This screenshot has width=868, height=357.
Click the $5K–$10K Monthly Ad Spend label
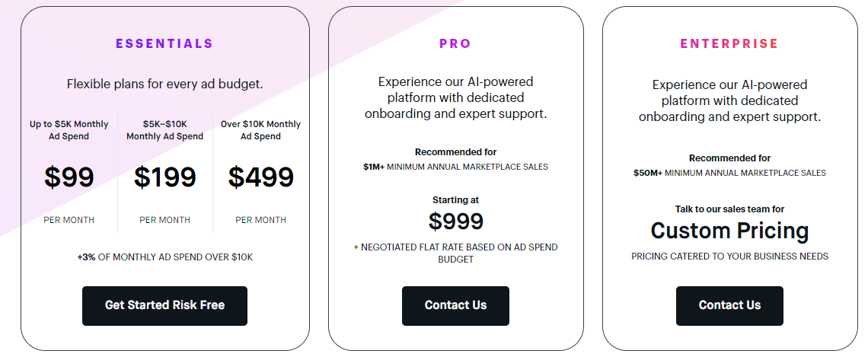point(165,130)
